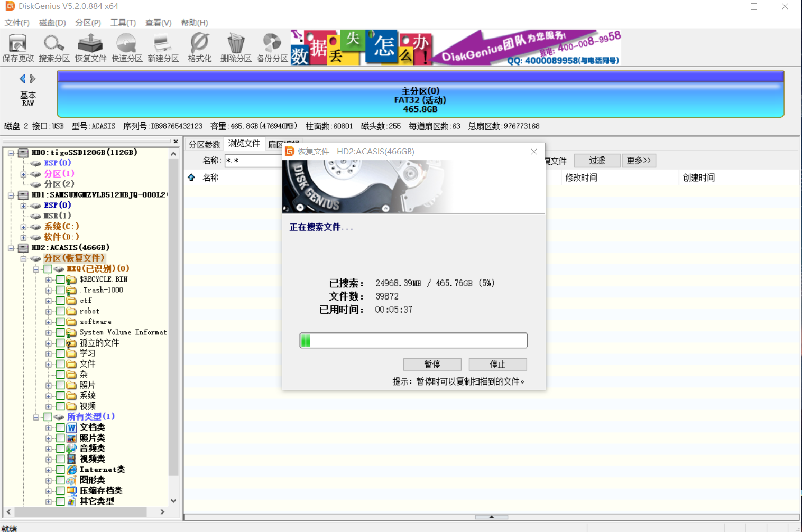Check the 所有类型(1) checkbox
Image resolution: width=802 pixels, height=532 pixels.
pos(48,417)
